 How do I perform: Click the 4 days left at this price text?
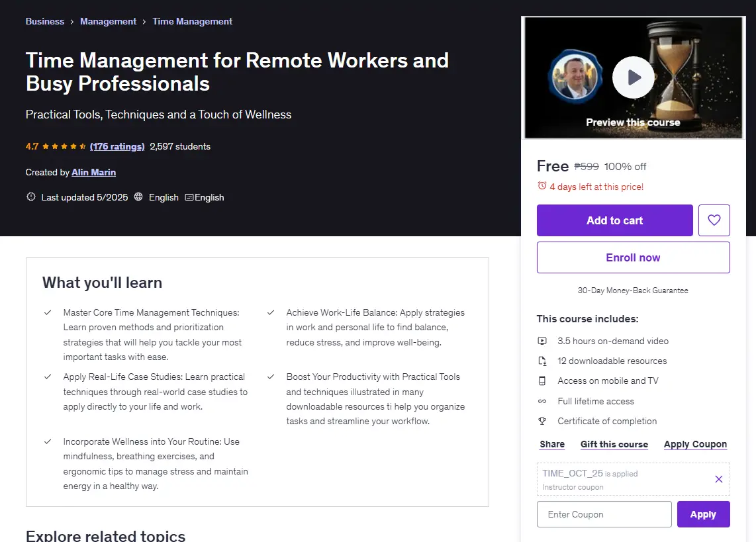(x=596, y=187)
